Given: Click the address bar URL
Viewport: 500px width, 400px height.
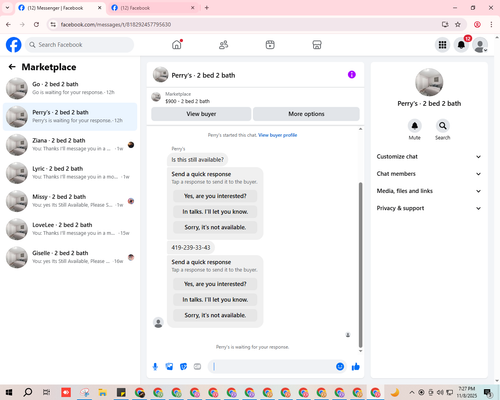Looking at the screenshot, I should coord(116,24).
